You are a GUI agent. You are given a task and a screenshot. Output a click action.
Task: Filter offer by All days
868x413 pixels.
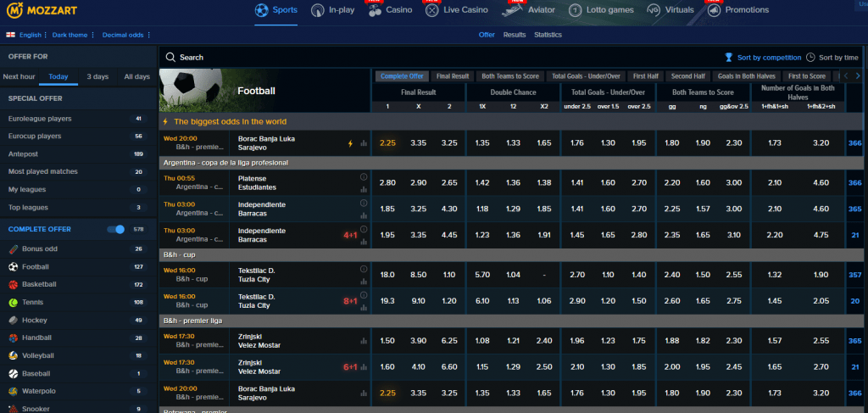point(136,76)
